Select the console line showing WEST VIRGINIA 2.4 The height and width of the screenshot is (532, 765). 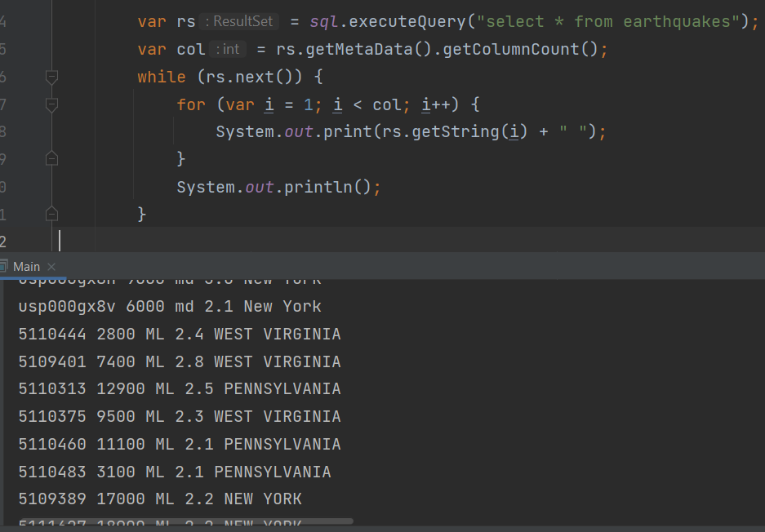click(x=178, y=334)
